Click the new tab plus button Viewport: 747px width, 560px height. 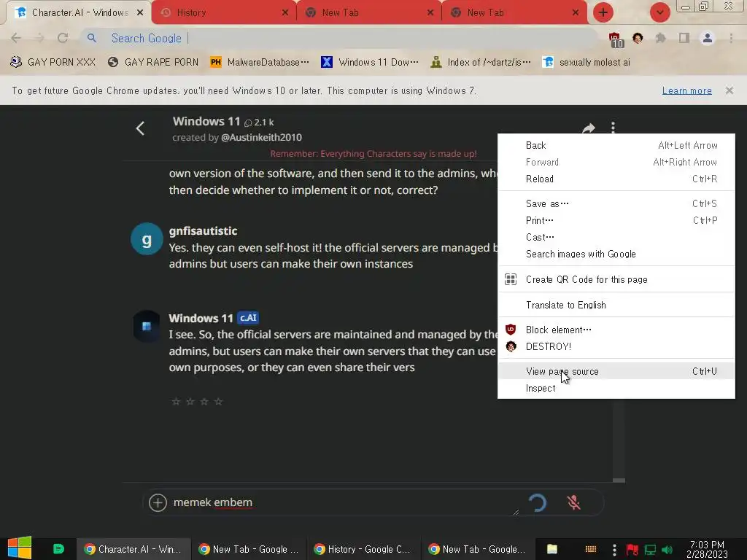603,12
